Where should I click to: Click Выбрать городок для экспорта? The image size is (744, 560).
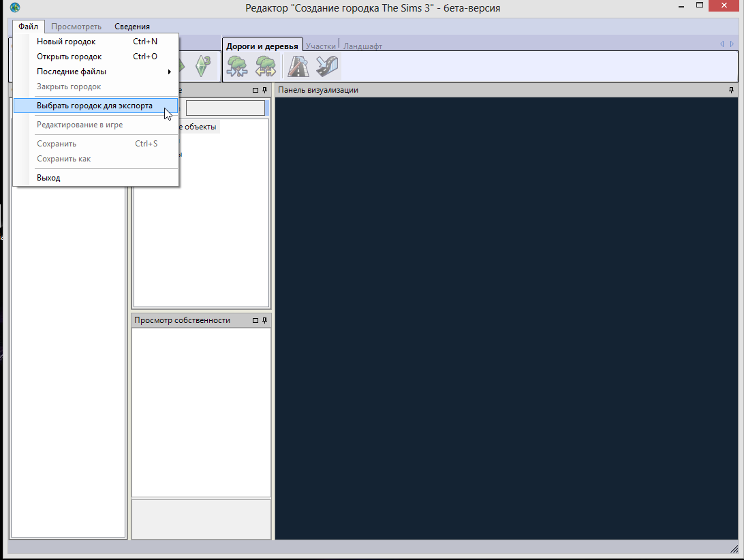(95, 106)
